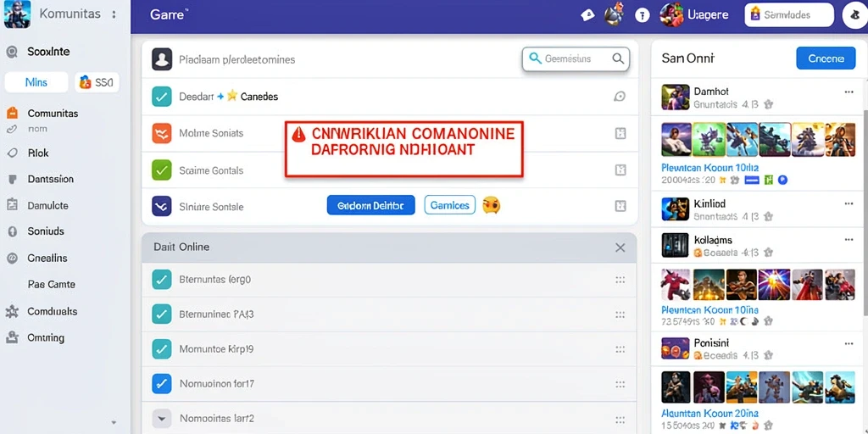The height and width of the screenshot is (434, 868).
Task: Open Damulcte in the sidebar
Action: (x=47, y=205)
